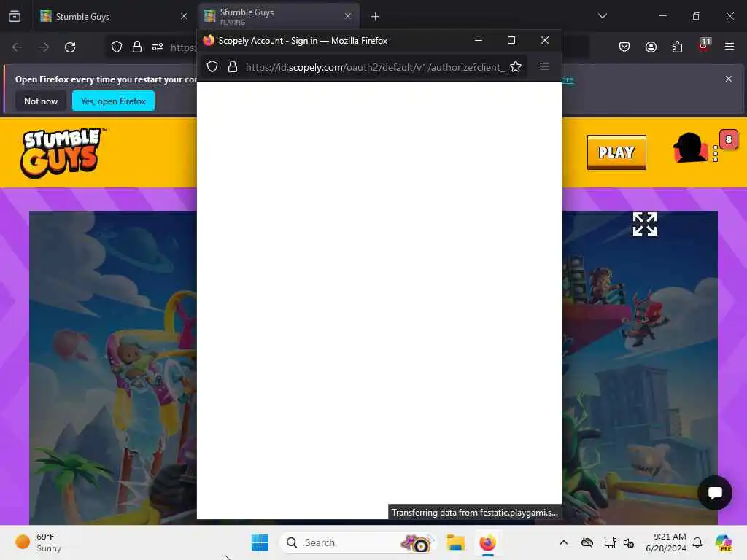Image resolution: width=747 pixels, height=560 pixels.
Task: Open the muted volume tray icon
Action: tap(629, 542)
